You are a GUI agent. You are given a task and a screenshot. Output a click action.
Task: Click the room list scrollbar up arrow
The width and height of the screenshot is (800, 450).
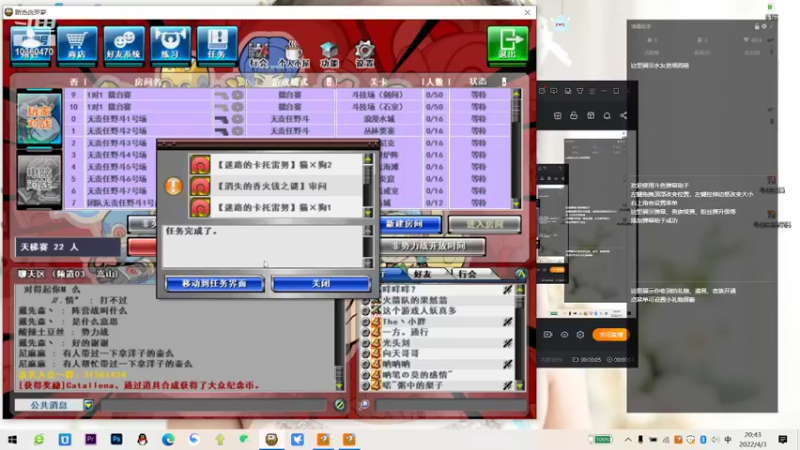click(x=516, y=94)
